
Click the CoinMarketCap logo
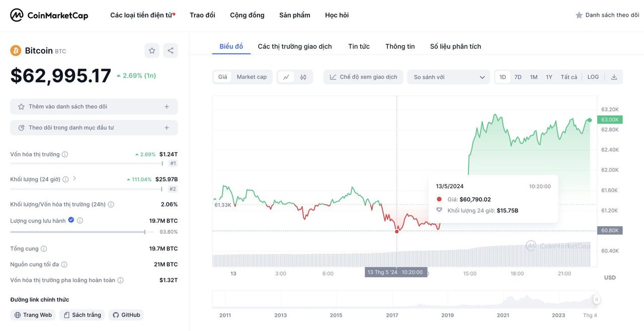coord(49,15)
